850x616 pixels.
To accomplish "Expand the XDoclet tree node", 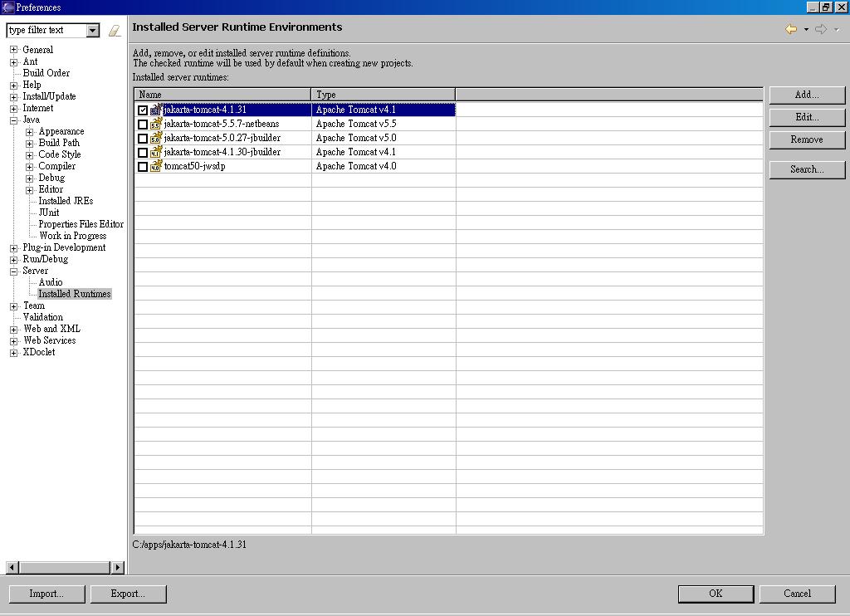I will pyautogui.click(x=13, y=353).
